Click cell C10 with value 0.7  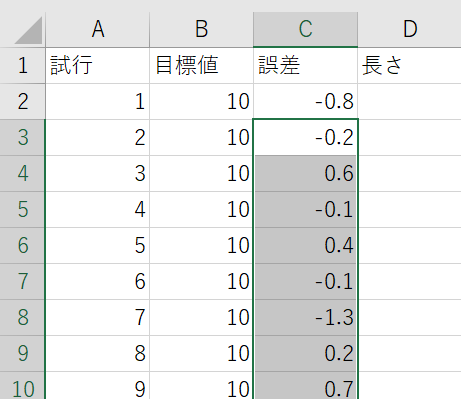[x=305, y=386]
